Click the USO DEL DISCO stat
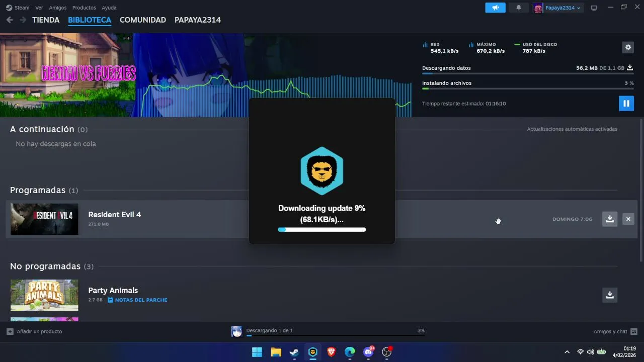This screenshot has height=362, width=644. pos(536,48)
